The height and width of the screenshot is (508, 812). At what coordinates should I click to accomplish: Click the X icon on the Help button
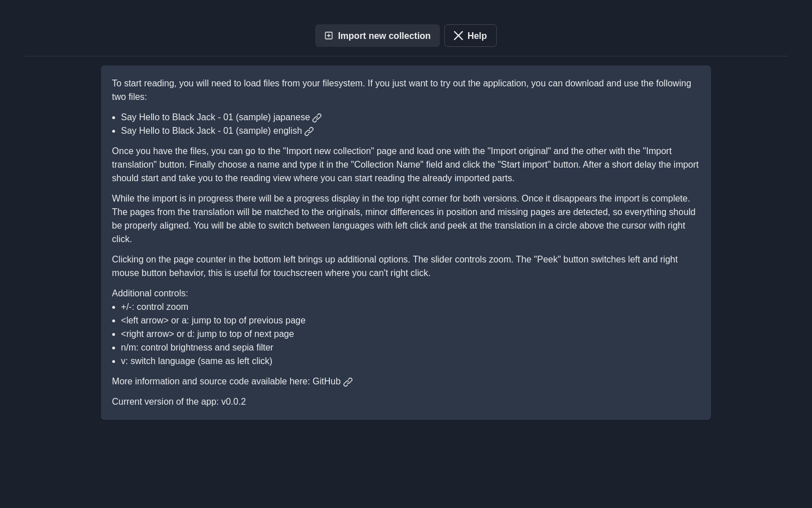coord(458,36)
